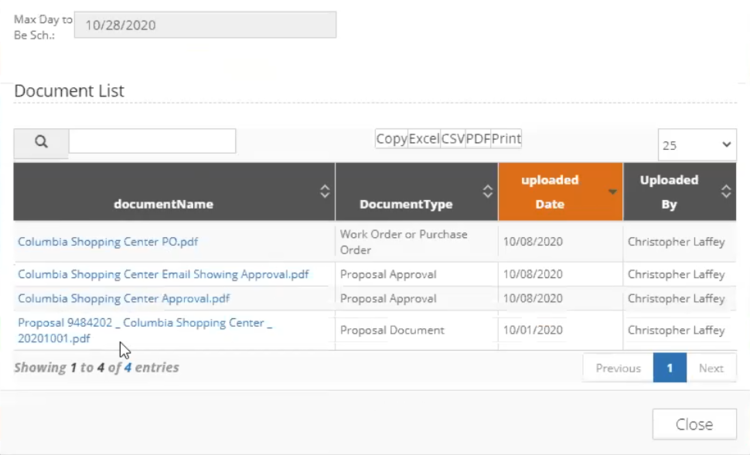Click the DocumentType column header

[x=417, y=192]
